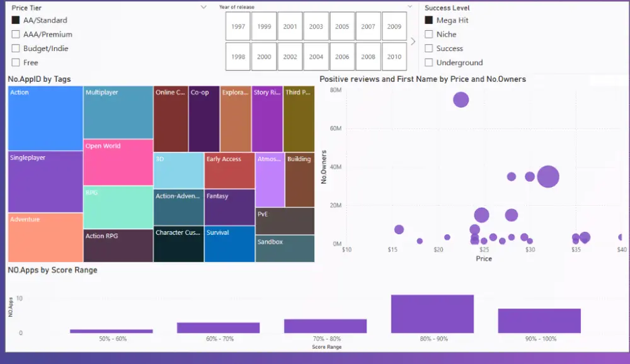Filter by release year 2003
630x364 pixels.
[316, 26]
